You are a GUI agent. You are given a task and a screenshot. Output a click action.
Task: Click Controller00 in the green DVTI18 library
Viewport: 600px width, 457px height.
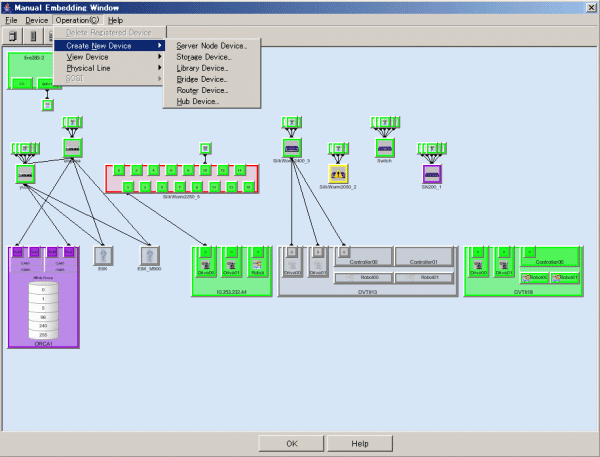point(550,256)
